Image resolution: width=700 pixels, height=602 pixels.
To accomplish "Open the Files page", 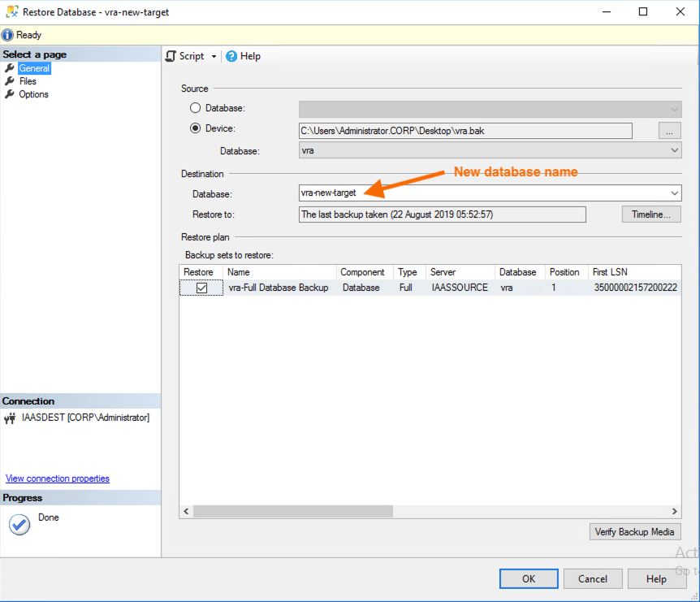I will coord(28,81).
